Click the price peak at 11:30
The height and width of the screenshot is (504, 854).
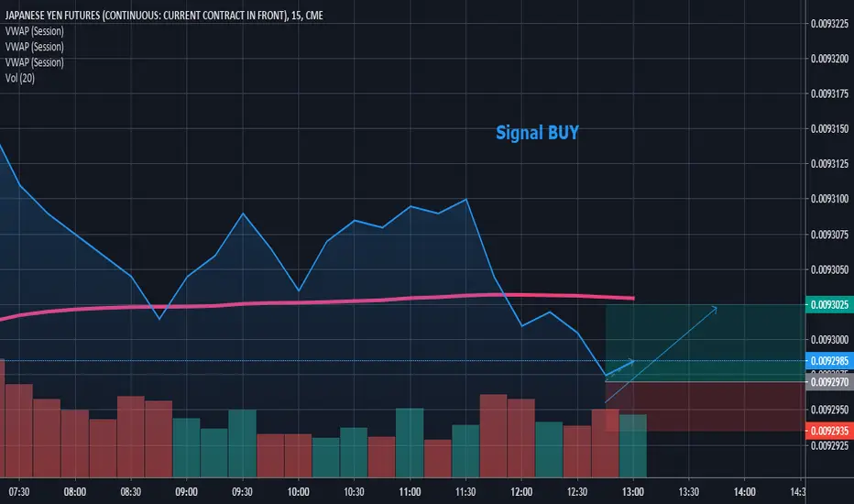(x=466, y=200)
